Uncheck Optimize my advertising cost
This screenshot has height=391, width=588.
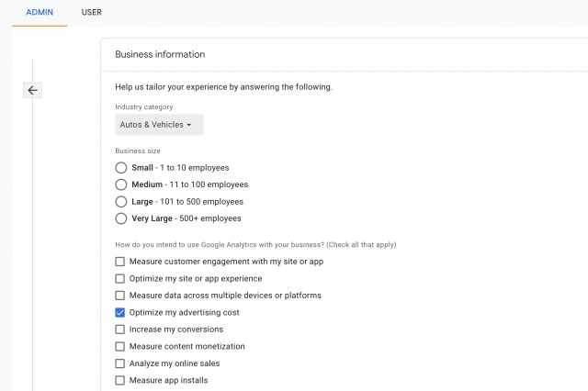coord(120,312)
